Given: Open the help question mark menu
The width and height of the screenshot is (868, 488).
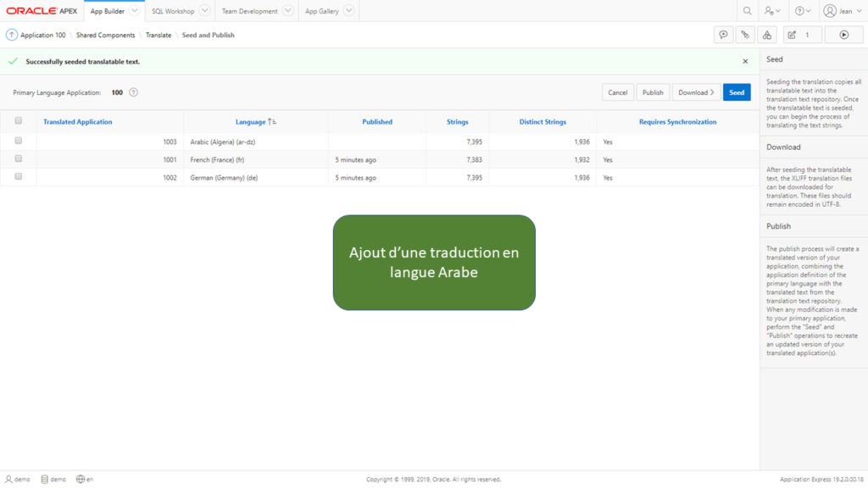Looking at the screenshot, I should [x=803, y=11].
